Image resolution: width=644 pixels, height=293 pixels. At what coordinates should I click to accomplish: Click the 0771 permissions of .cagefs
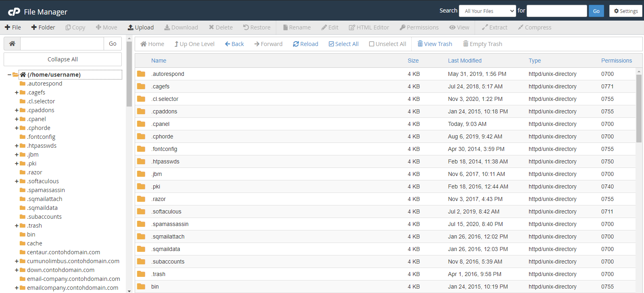point(607,86)
